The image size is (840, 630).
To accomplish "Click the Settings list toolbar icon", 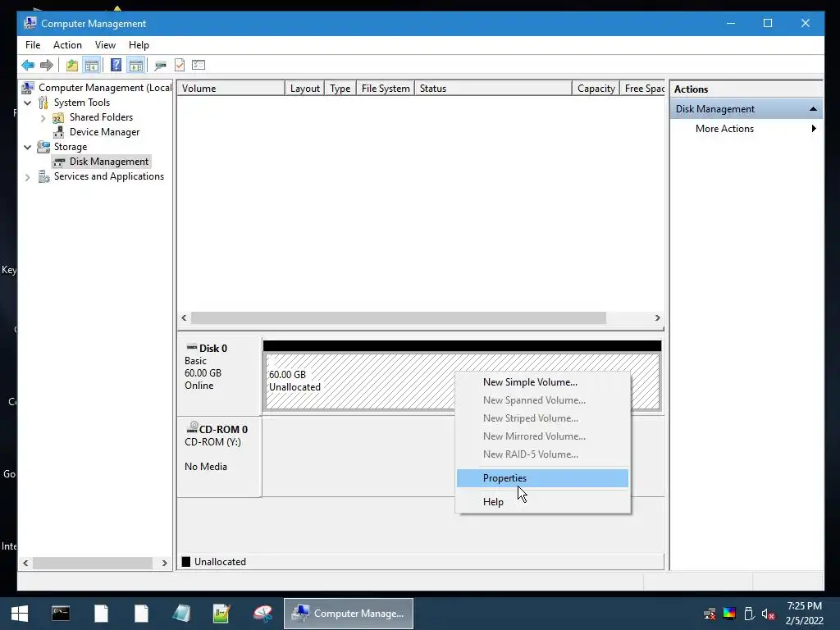I will pyautogui.click(x=199, y=65).
